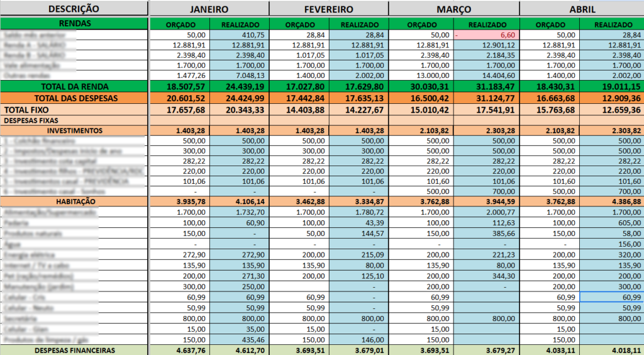Click REALIZADO subheader under ABRIL
Viewport: 644px width, 355px height.
point(611,25)
